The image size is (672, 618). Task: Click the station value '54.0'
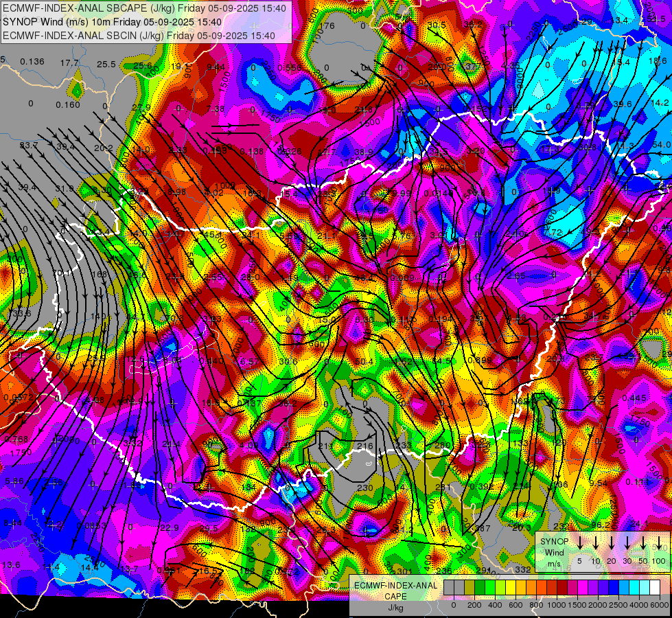tap(661, 145)
